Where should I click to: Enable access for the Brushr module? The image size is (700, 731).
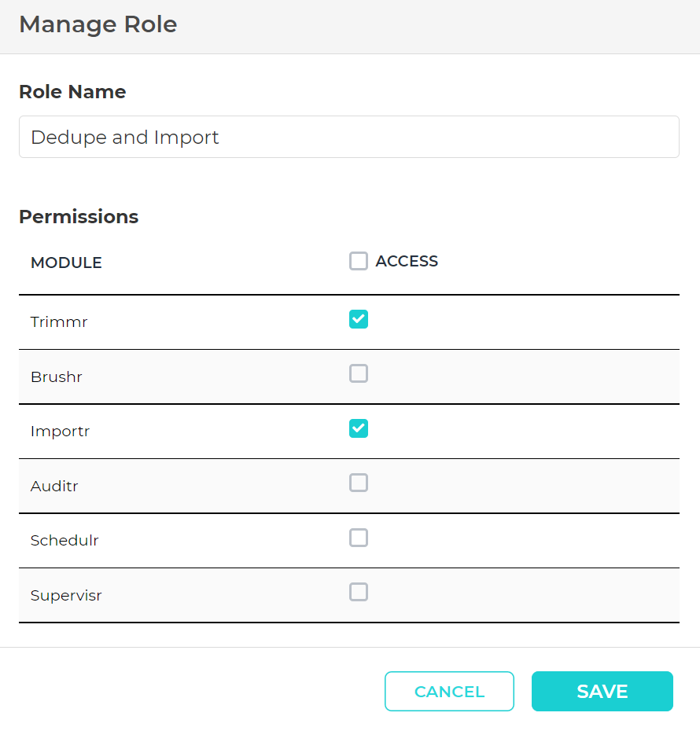click(x=359, y=374)
